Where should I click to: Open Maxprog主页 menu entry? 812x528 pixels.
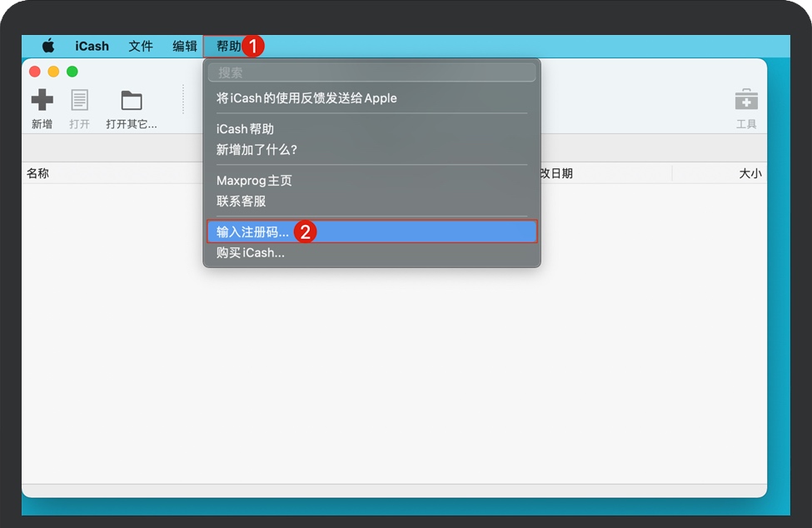[x=371, y=181]
